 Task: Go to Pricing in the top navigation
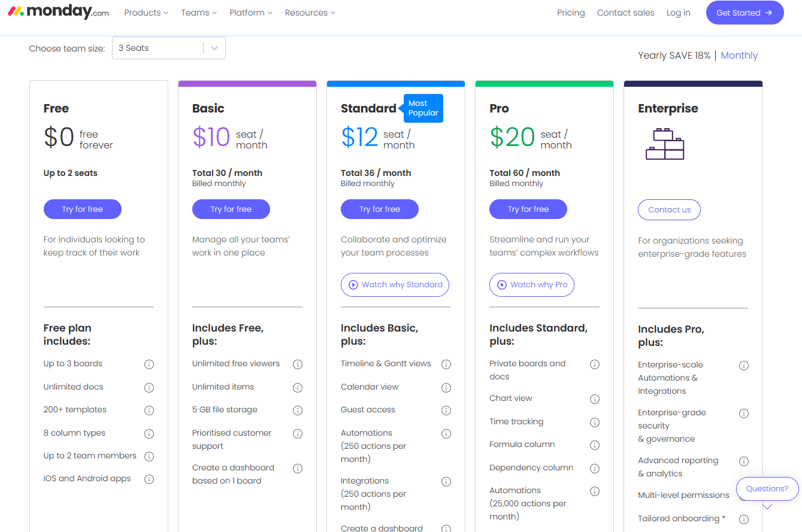coord(571,13)
